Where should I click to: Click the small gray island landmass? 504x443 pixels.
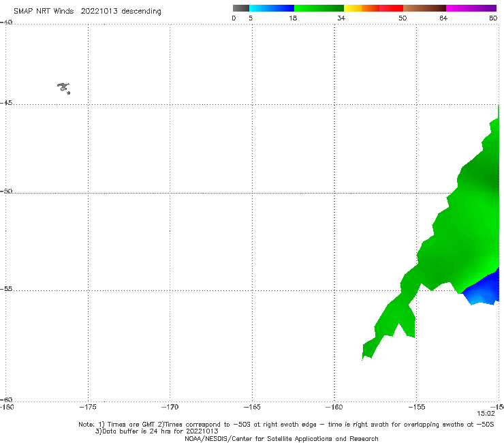pyautogui.click(x=63, y=88)
